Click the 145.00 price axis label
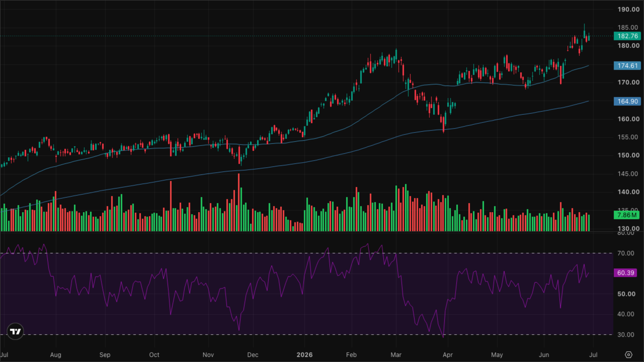The image size is (644, 362). 628,174
